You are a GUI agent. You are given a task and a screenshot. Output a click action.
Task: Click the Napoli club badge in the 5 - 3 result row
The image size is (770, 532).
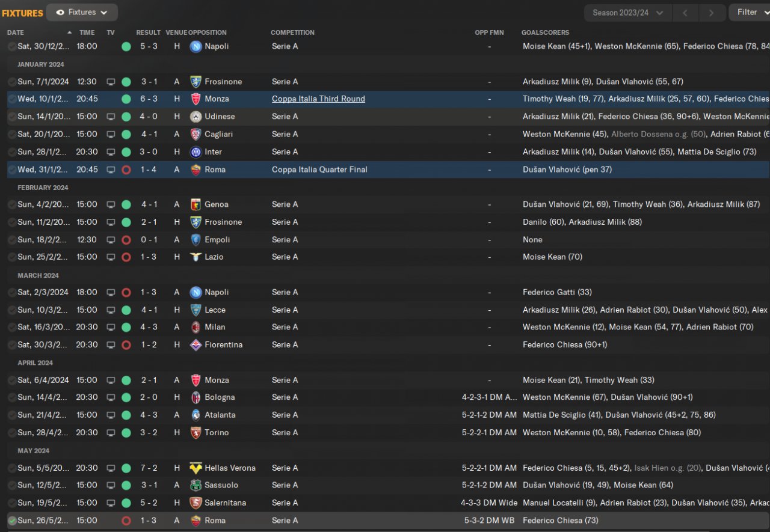click(x=196, y=46)
